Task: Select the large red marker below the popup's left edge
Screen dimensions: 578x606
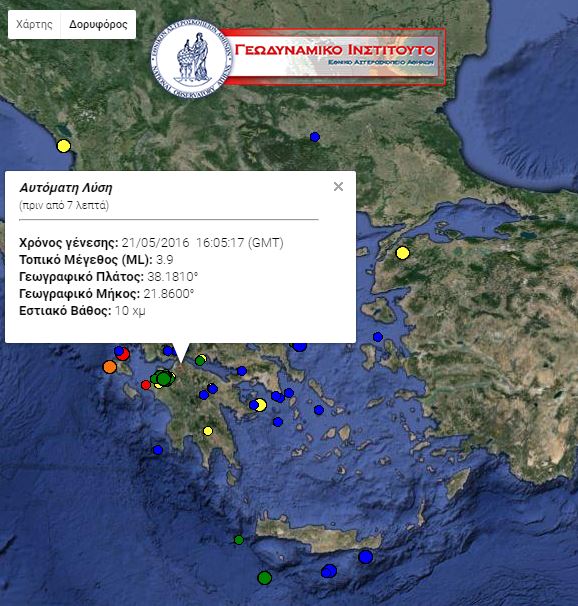Action: click(x=124, y=354)
